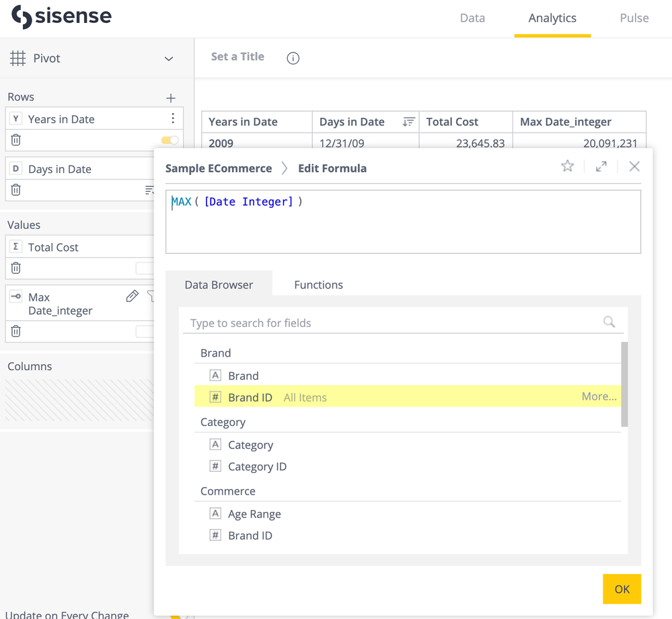Viewport: 672px width, 619px height.
Task: Toggle the Years in Date switch
Action: tap(170, 140)
